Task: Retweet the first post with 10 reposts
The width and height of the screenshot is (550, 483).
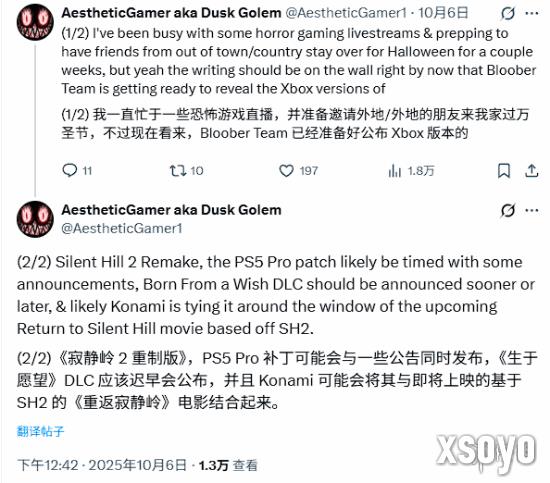Action: [x=186, y=171]
